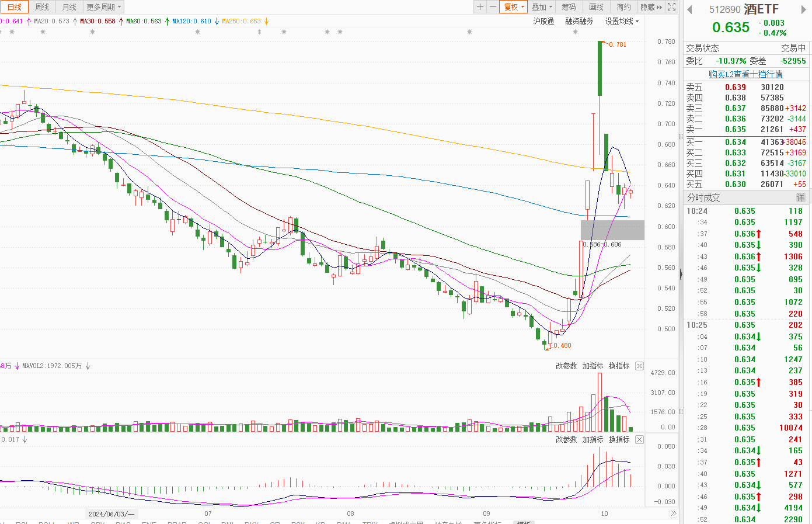The image size is (812, 524).
Task: Enter fullscreen chart view
Action: pos(672,7)
